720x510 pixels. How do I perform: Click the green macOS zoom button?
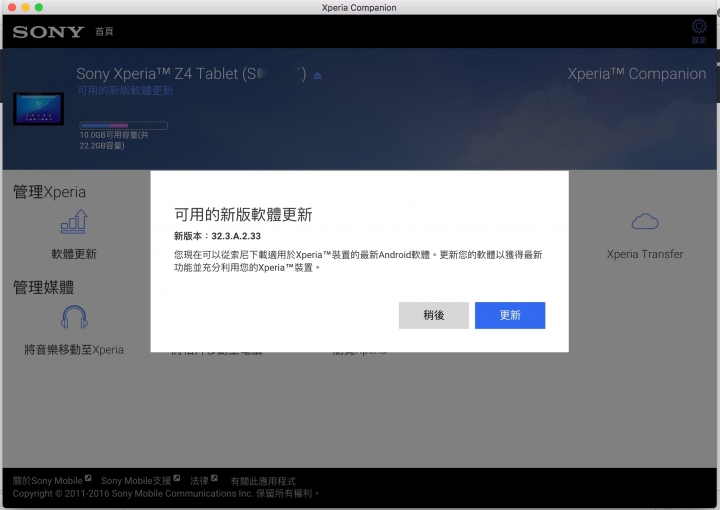click(39, 7)
